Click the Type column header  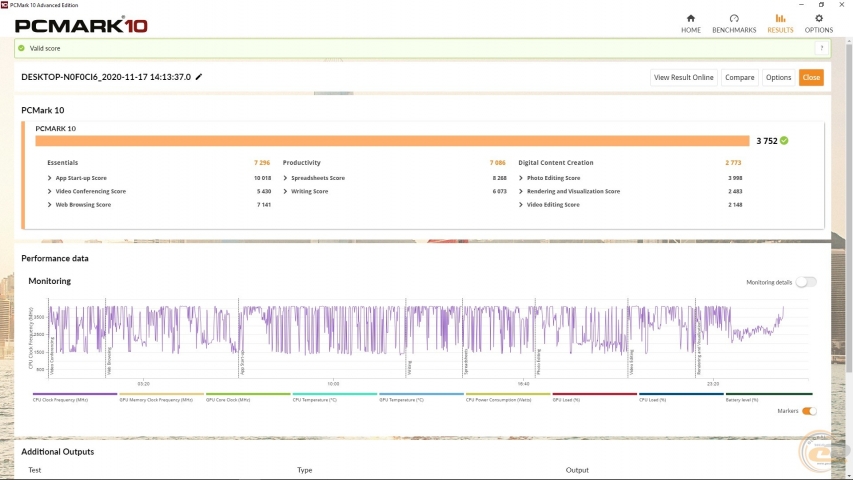point(305,470)
